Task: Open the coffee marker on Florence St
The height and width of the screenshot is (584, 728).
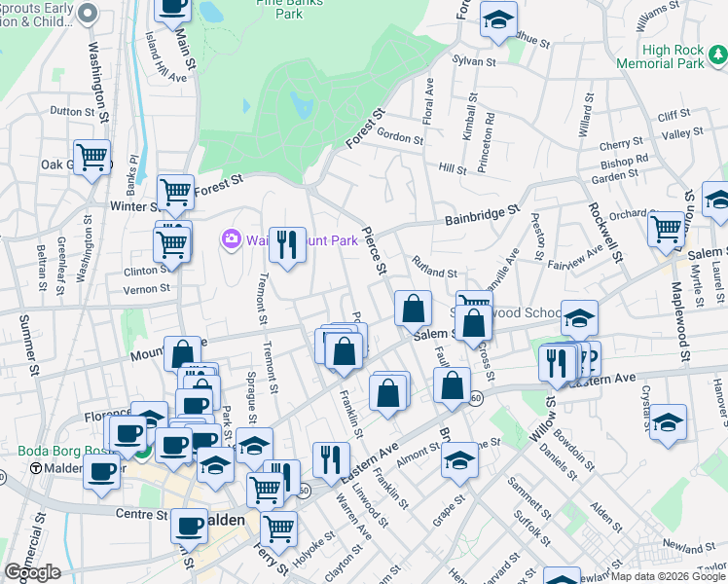Action: point(127,435)
